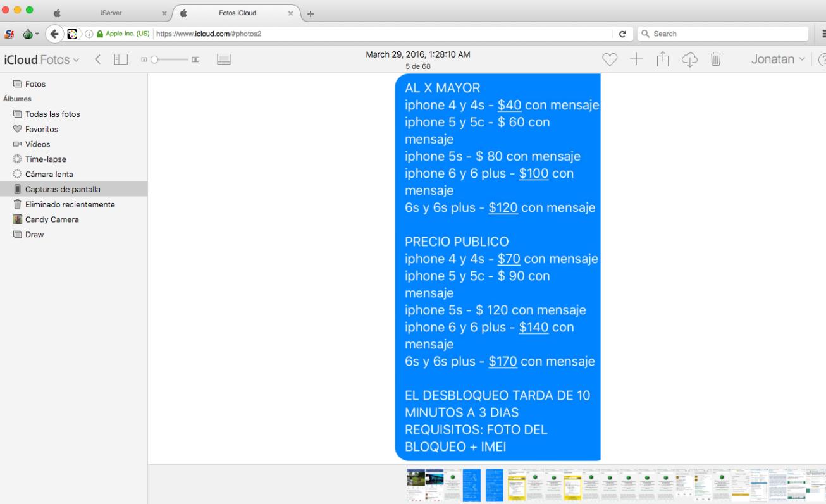Select the first thumbnail in the filmstrip
826x504 pixels.
[416, 484]
